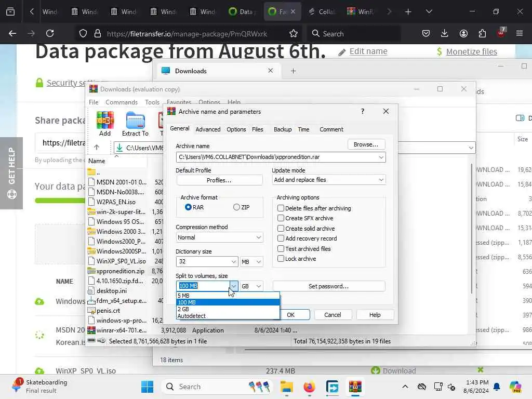Open WinRAR from the taskbar
532x399 pixels.
(355, 387)
